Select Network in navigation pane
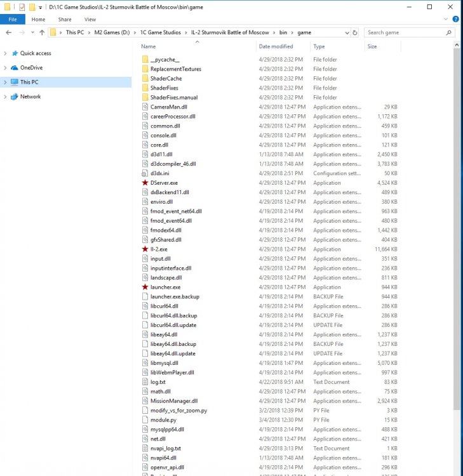 pyautogui.click(x=30, y=96)
